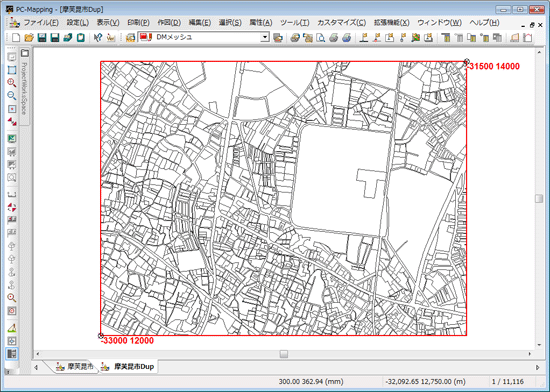Click the bracket-shaped measure tool
Screen dimensions: 550x392
(12, 195)
